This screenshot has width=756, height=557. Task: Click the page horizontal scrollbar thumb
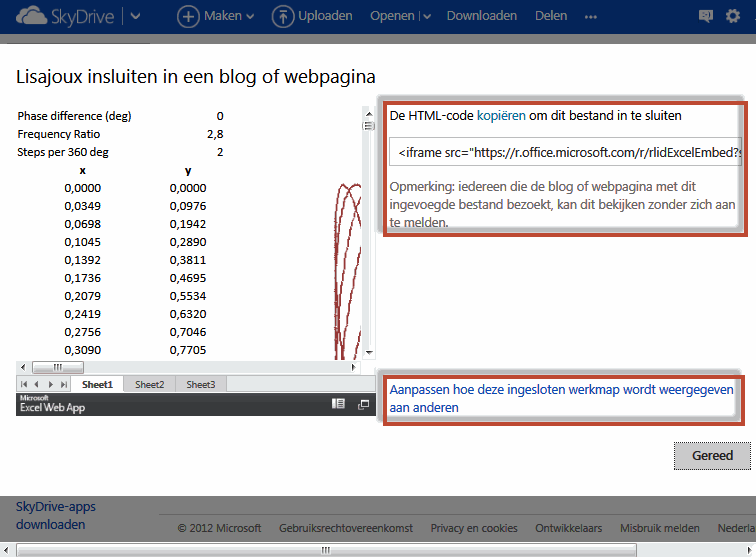click(x=326, y=550)
